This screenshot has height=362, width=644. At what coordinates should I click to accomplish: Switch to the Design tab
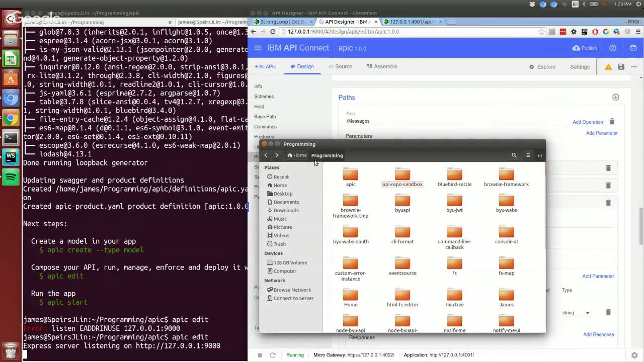point(302,67)
